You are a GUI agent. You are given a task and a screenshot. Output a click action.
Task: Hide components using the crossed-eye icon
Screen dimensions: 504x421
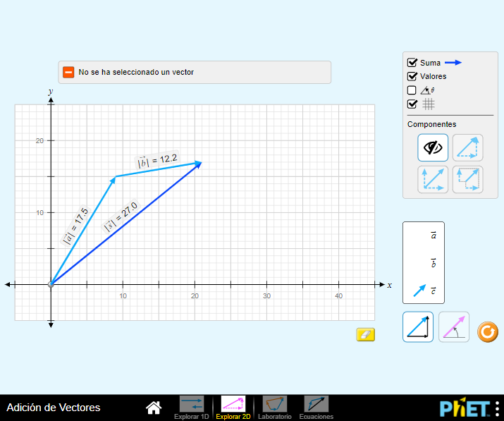(x=433, y=148)
